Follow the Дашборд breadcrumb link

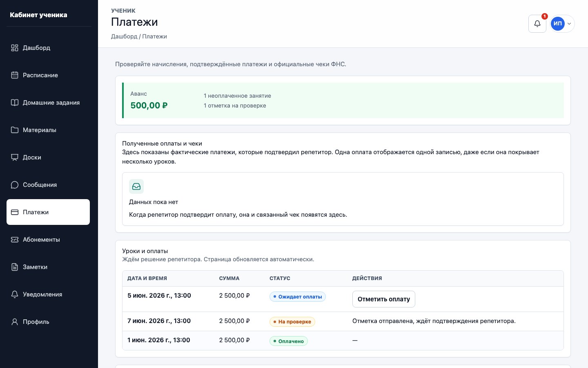click(x=124, y=36)
